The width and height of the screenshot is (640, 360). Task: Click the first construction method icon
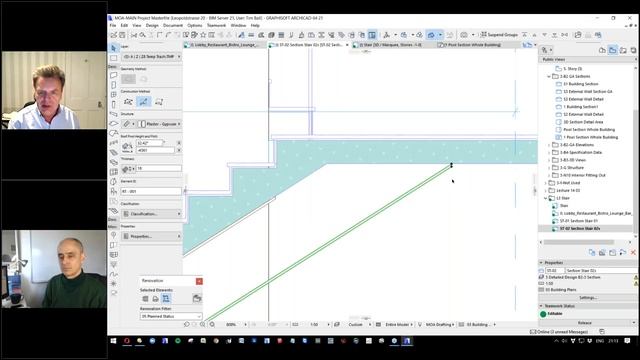(128, 102)
